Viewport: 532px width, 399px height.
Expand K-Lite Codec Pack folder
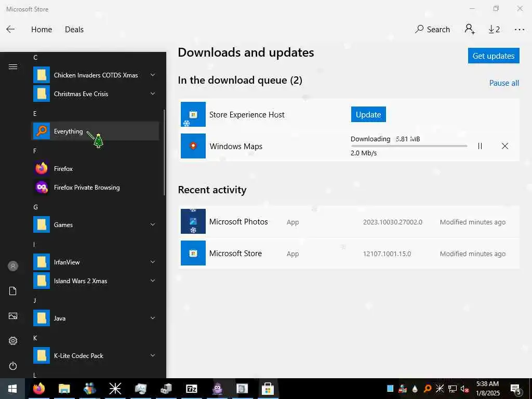point(95,355)
